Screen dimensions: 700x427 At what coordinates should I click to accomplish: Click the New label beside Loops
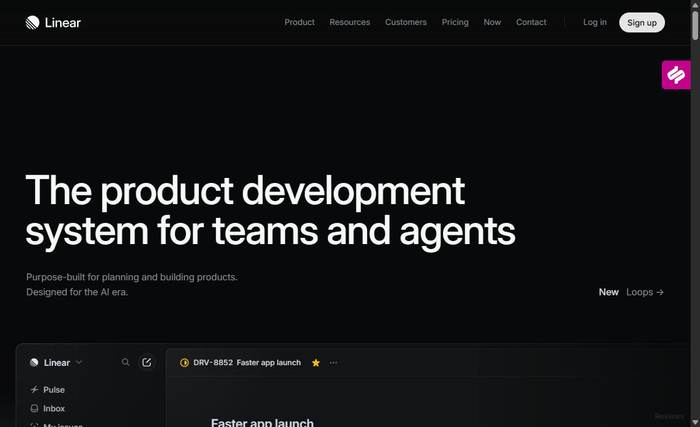pos(608,292)
